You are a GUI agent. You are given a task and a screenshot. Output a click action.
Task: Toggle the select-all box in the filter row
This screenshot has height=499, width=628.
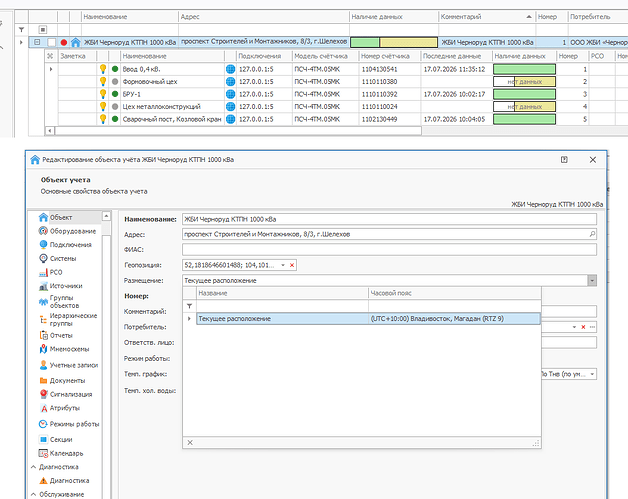[x=43, y=30]
